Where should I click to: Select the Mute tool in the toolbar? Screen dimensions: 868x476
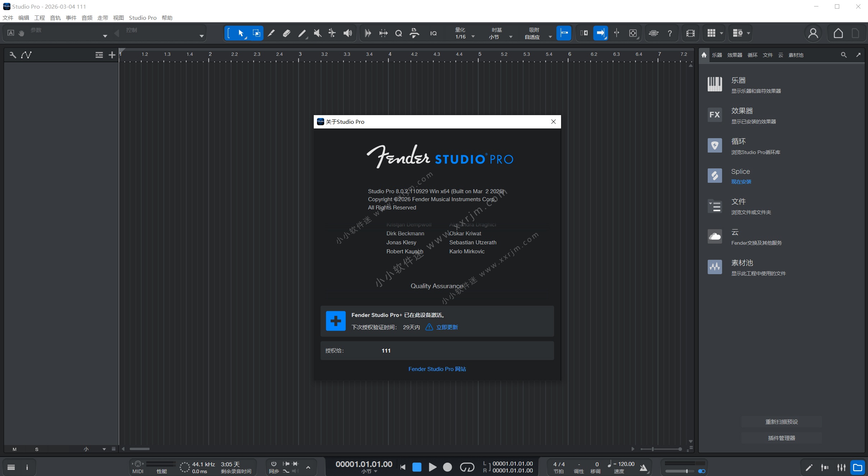click(x=317, y=33)
